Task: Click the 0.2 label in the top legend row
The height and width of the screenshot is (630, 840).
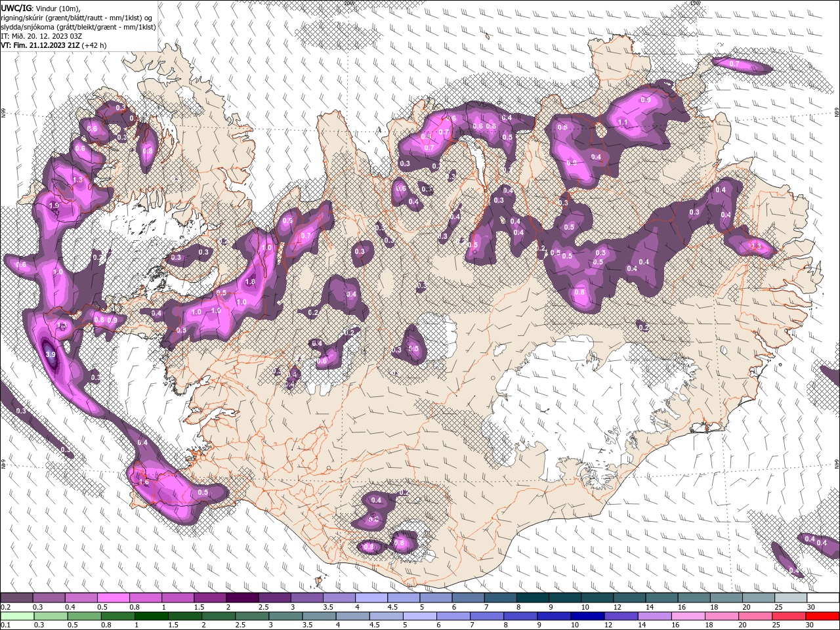Action: click(x=5, y=607)
